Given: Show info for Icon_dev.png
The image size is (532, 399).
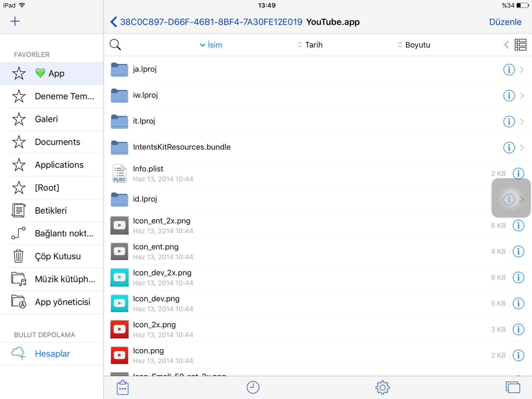Looking at the screenshot, I should click(519, 303).
